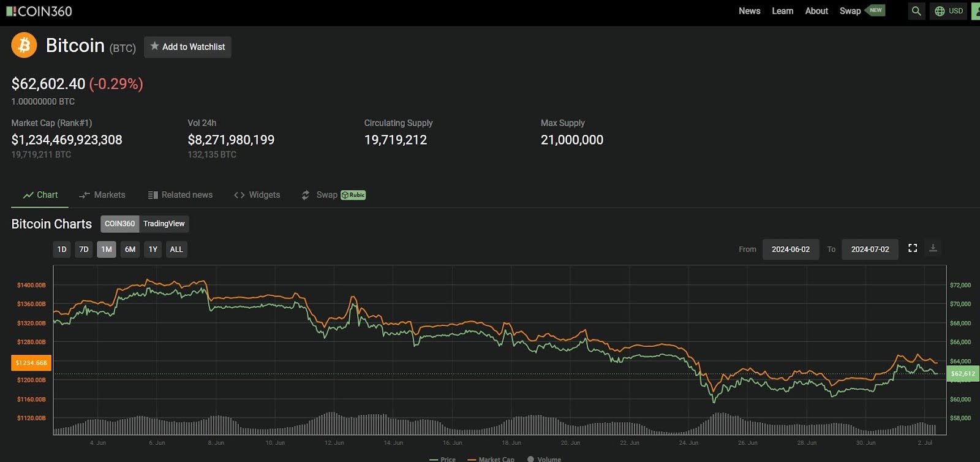
Task: Open Swap in top navigation
Action: tap(850, 11)
